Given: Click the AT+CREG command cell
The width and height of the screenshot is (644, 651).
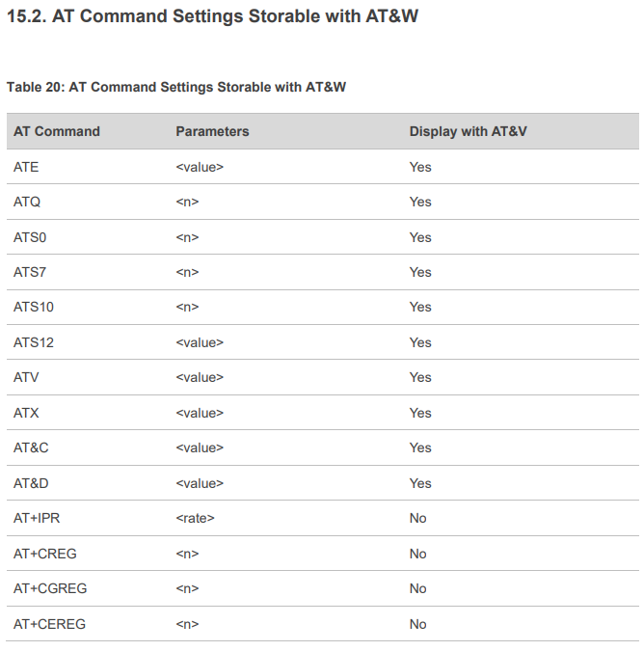Looking at the screenshot, I should pos(45,554).
